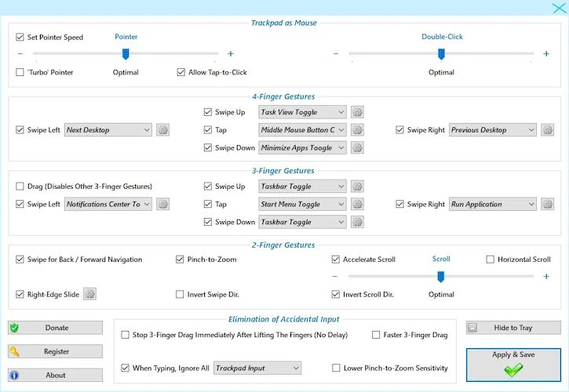Enable Horizontal Scroll checkbox
Screen dimensions: 569x392
click(491, 260)
